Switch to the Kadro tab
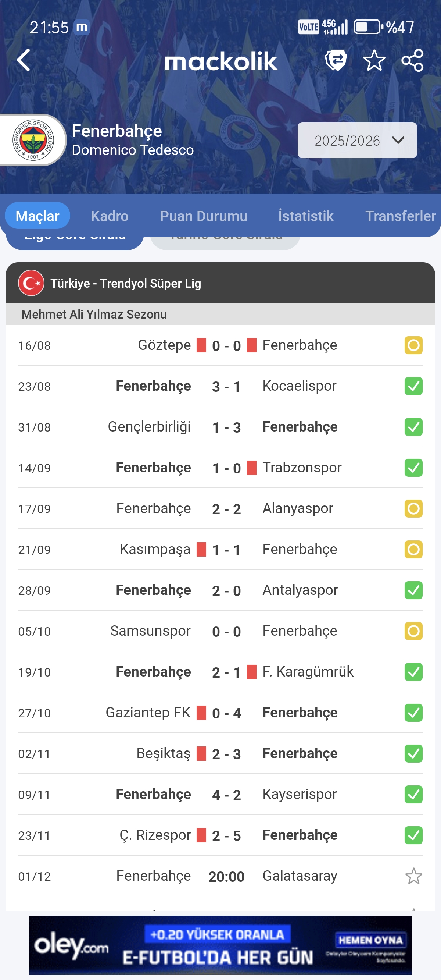Screen dimensions: 441x980 (x=110, y=216)
